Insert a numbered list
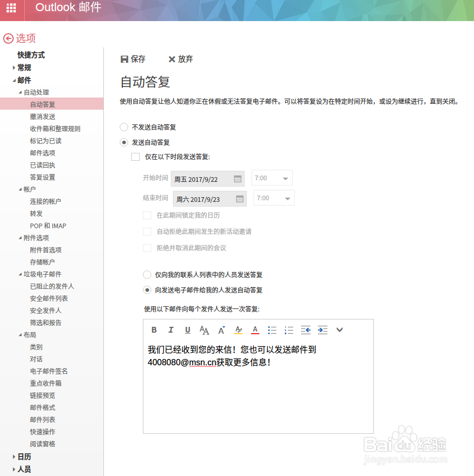 click(289, 330)
